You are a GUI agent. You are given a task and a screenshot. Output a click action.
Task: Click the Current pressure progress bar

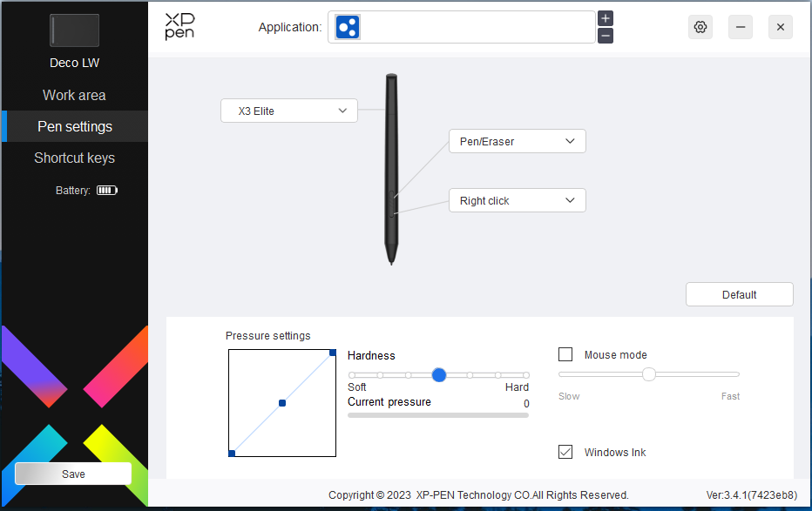pyautogui.click(x=438, y=415)
